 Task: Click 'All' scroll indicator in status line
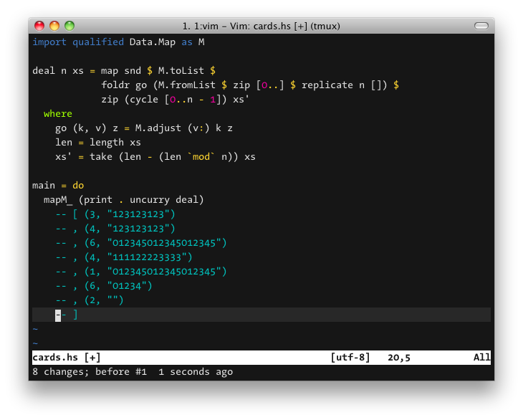[x=482, y=358]
